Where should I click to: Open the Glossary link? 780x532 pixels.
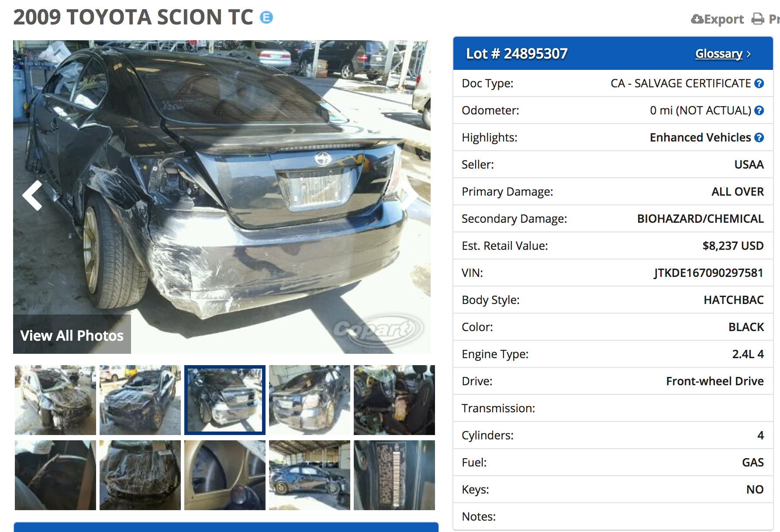[x=719, y=54]
